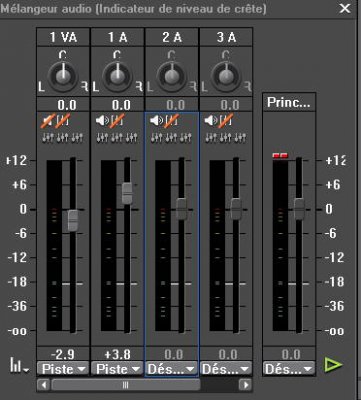
Task: Click the level meter of track 1 VA
Action: click(x=54, y=246)
